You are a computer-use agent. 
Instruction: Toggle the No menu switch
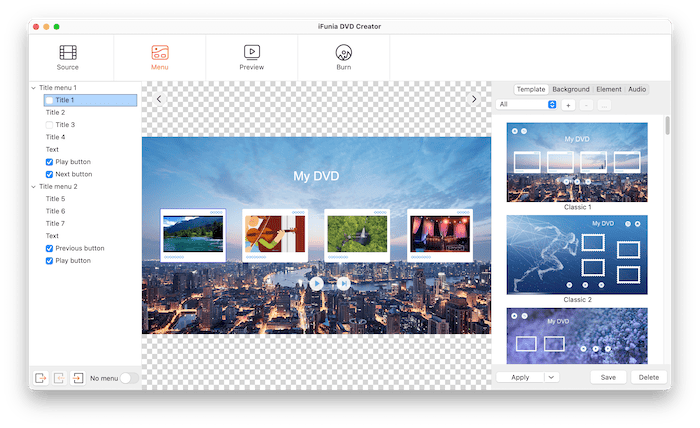[128, 378]
